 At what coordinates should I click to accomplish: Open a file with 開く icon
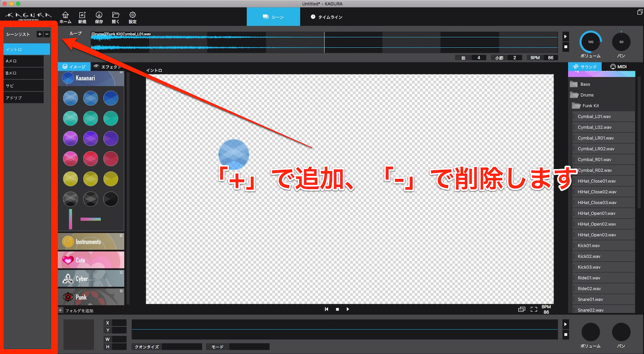pyautogui.click(x=116, y=17)
